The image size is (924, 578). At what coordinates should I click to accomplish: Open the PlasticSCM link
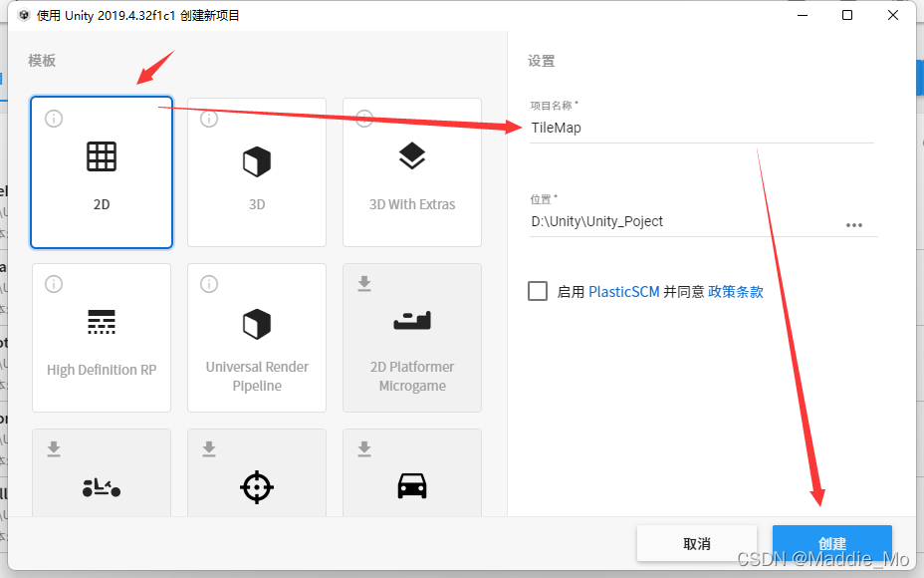624,292
